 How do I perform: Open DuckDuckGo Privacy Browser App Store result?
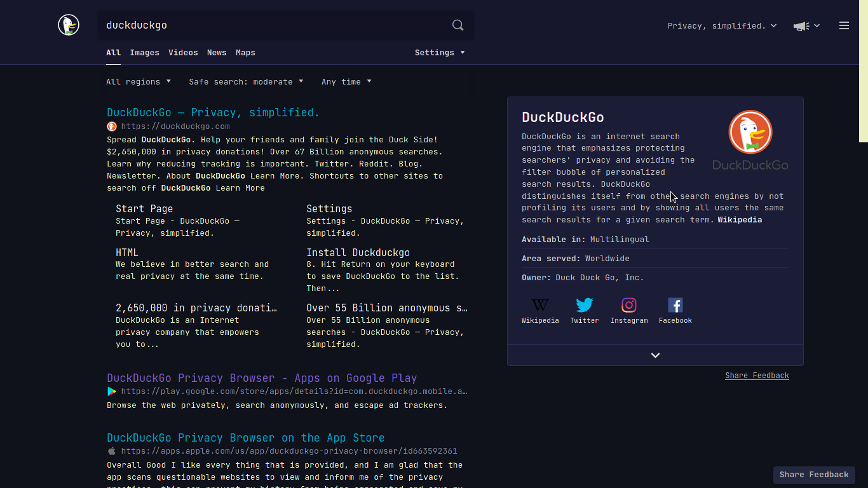[245, 438]
